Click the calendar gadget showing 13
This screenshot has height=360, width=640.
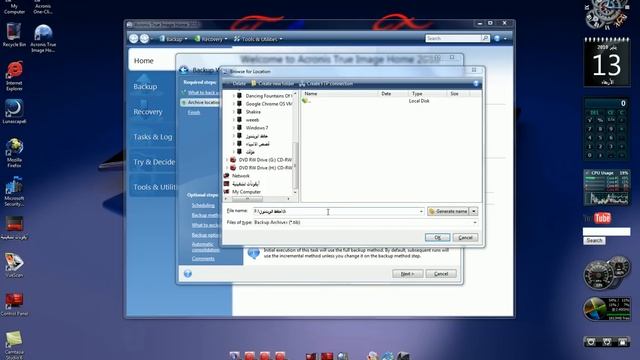[607, 62]
